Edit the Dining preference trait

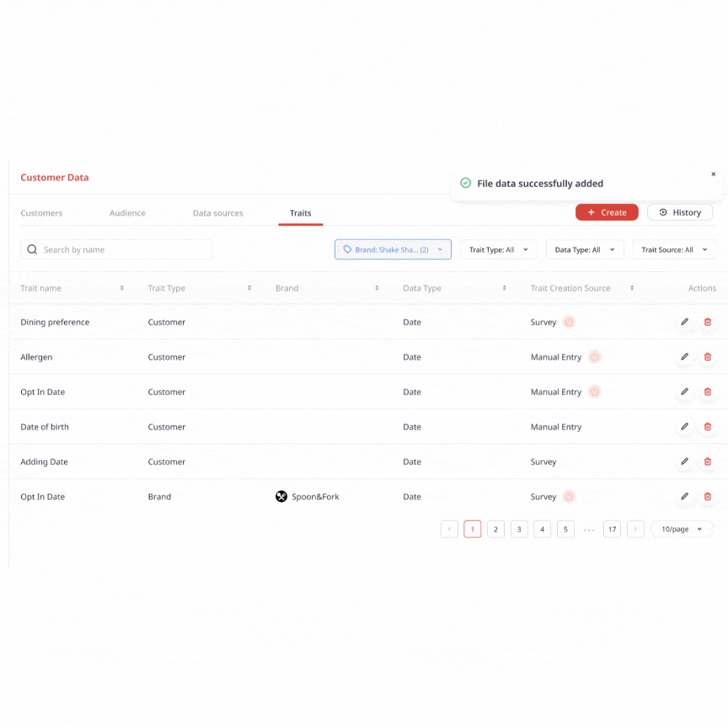pos(684,322)
